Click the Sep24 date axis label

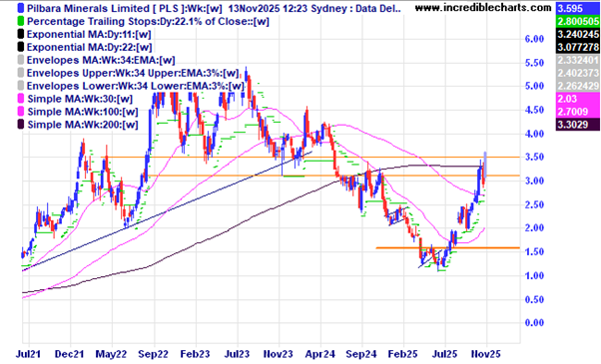361,354
